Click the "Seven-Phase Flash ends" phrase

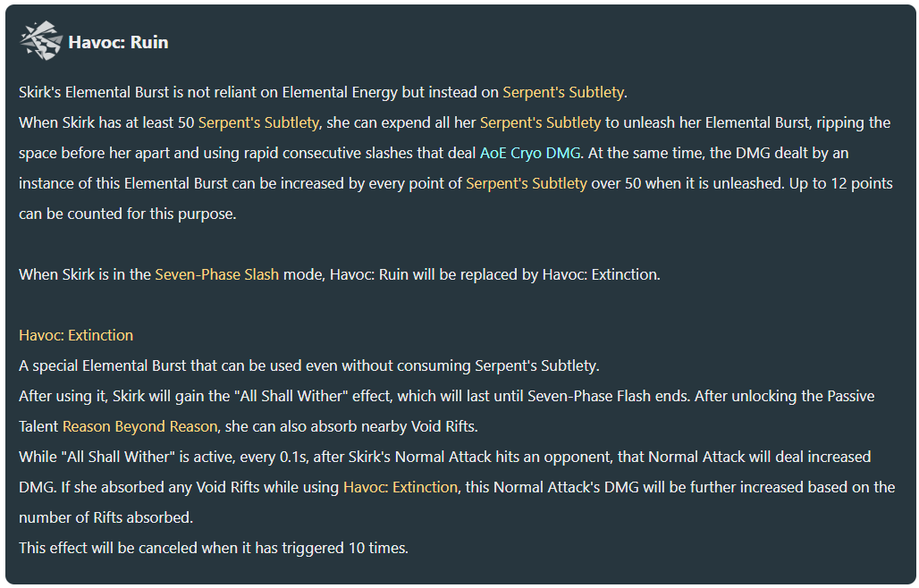(x=608, y=397)
